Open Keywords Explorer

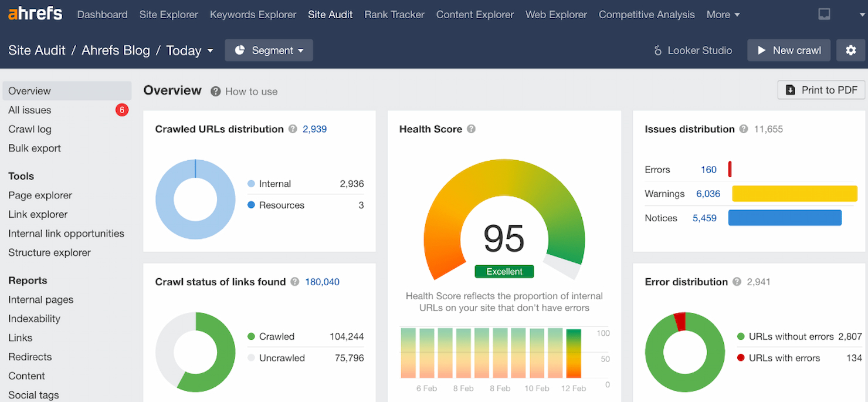coord(253,15)
